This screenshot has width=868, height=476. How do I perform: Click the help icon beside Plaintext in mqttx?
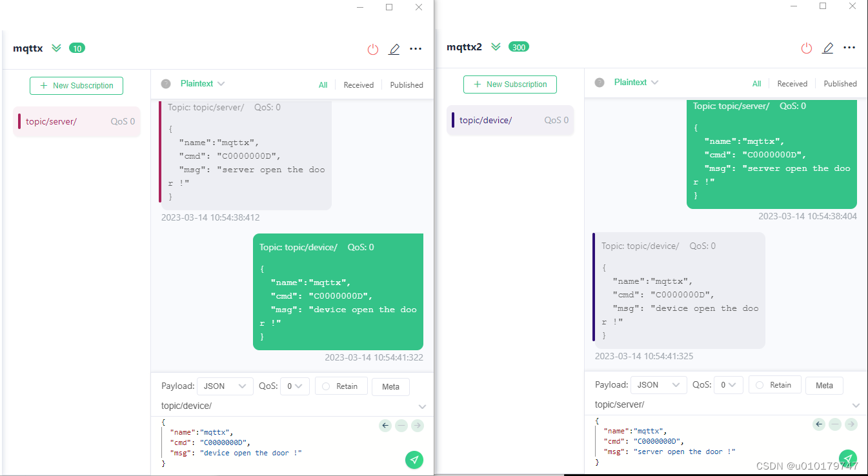click(x=166, y=84)
